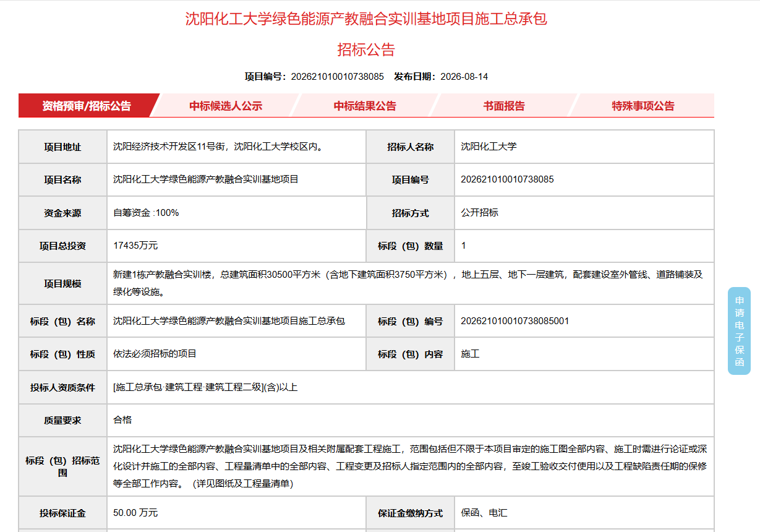Select the address text 沈阳经济技术开发区11号街
This screenshot has height=532, width=760.
pyautogui.click(x=169, y=147)
